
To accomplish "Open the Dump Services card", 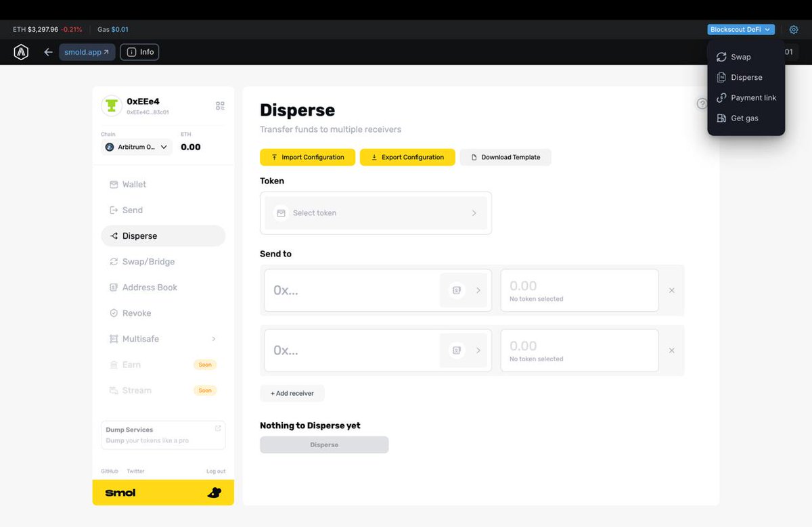I will click(x=163, y=435).
